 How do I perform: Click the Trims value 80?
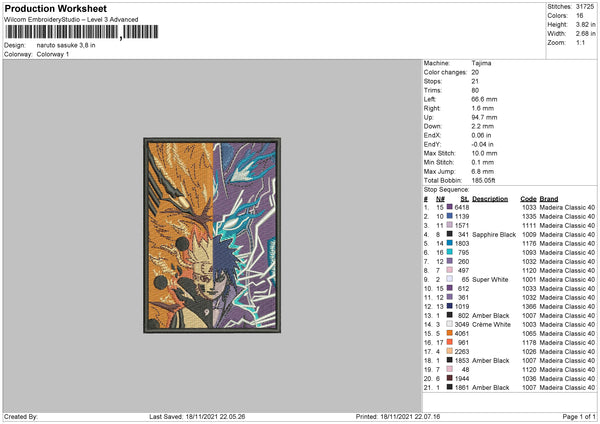(x=475, y=90)
